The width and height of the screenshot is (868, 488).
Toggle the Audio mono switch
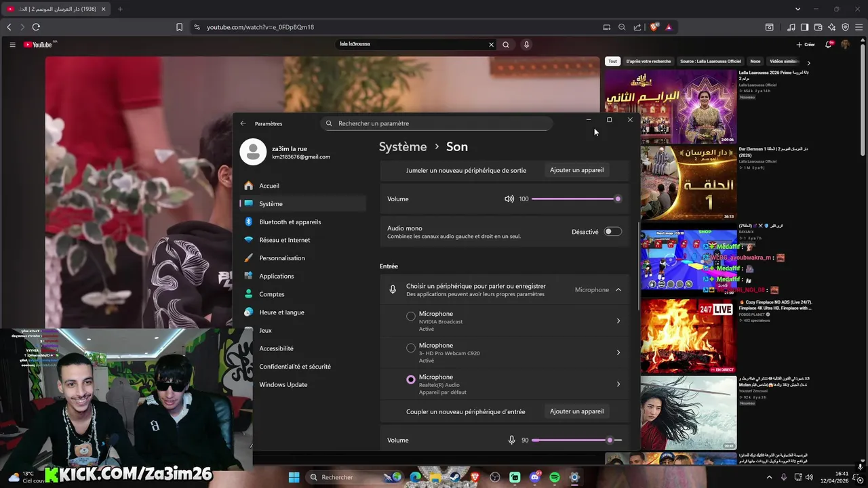[x=613, y=232]
